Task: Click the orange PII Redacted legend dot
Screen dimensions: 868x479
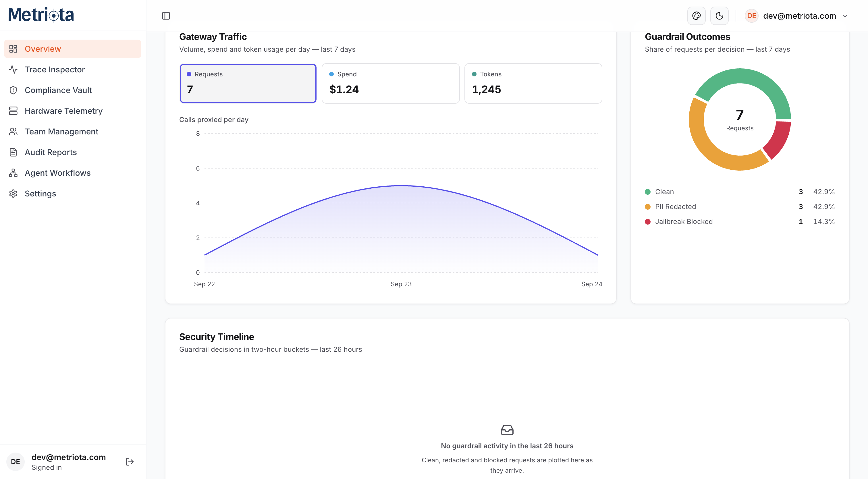Action: pyautogui.click(x=648, y=207)
